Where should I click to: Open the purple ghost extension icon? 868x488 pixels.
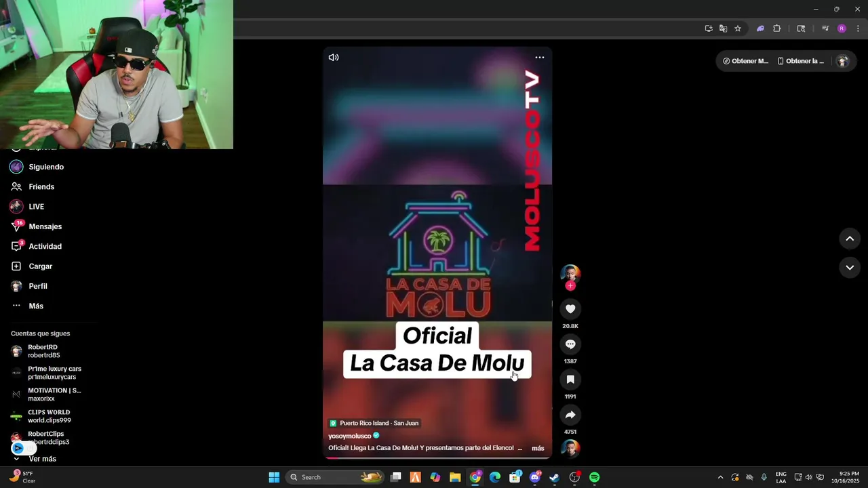pos(760,28)
